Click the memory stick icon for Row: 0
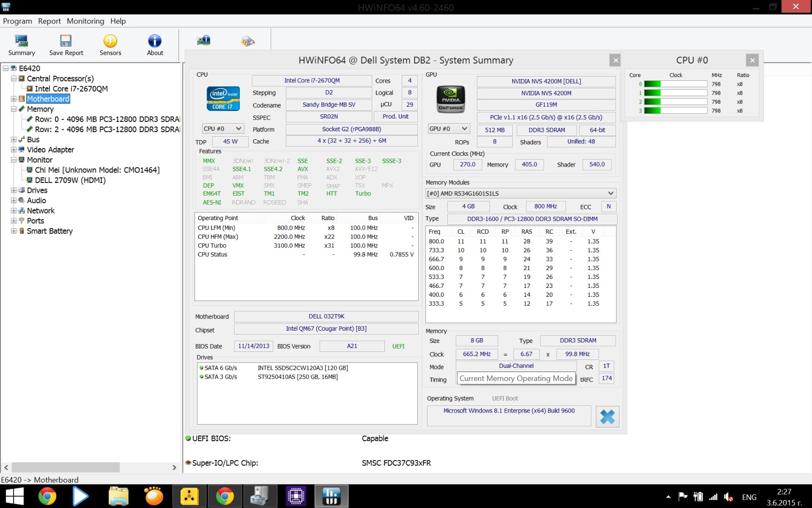This screenshot has width=812, height=508. [x=30, y=119]
